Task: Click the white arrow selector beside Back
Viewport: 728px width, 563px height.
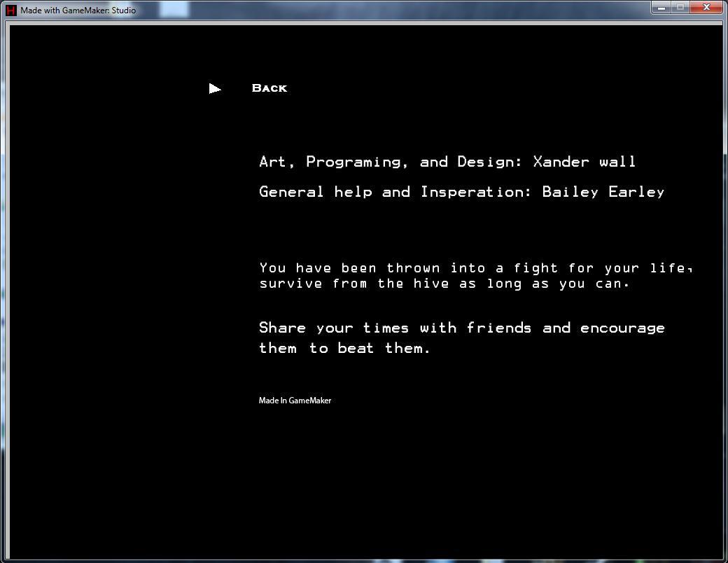Action: 215,88
